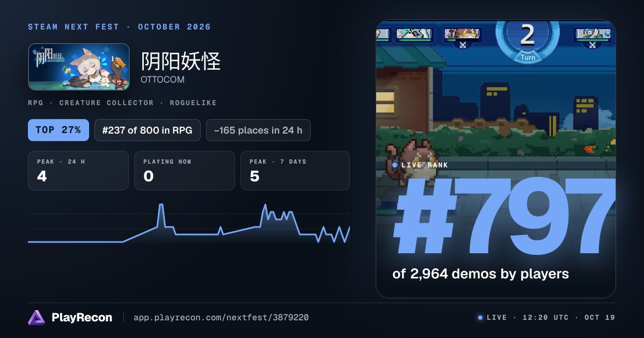This screenshot has width=644, height=338.
Task: Click the OCT 19 date in the footer
Action: coord(599,318)
